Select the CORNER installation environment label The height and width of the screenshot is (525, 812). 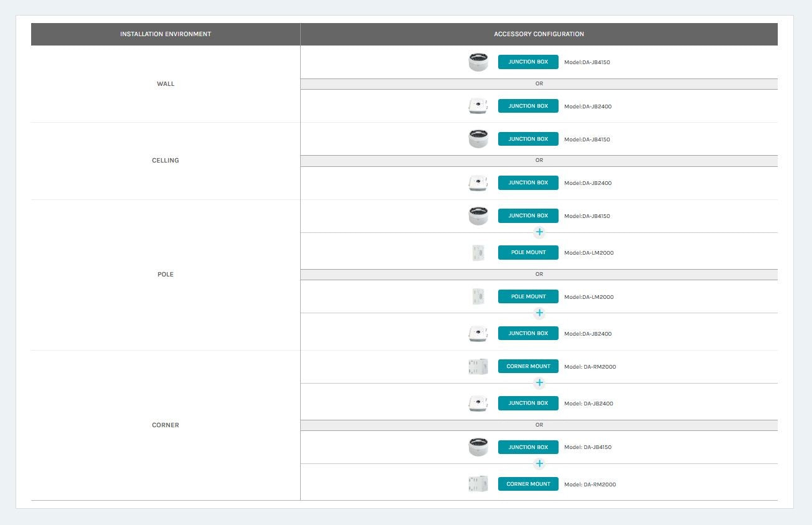click(x=166, y=425)
